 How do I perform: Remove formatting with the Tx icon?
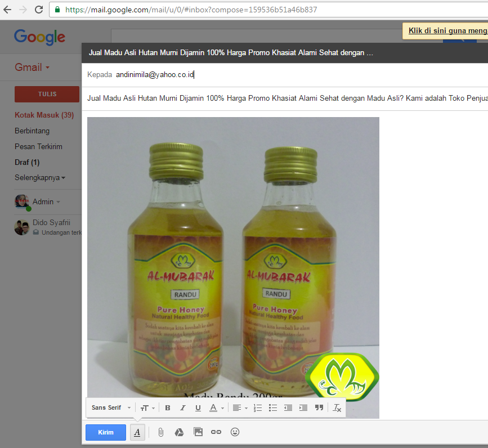pos(337,408)
